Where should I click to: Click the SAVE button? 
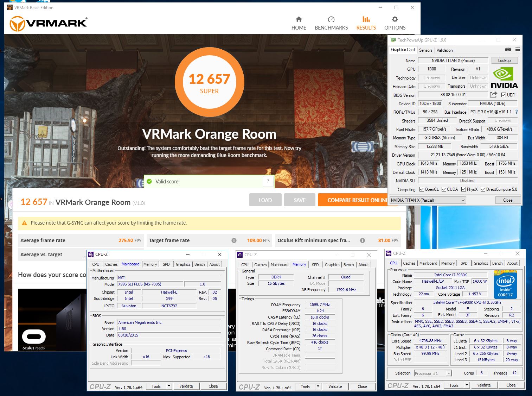tap(300, 200)
